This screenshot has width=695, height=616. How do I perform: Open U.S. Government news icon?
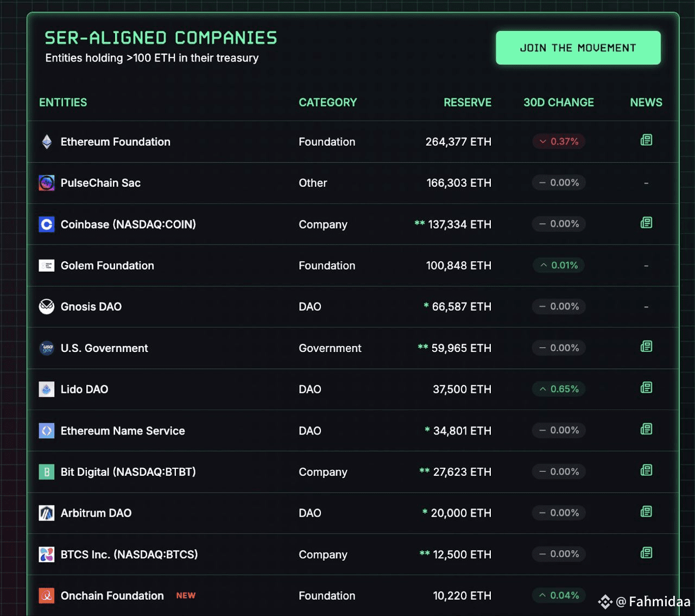pos(646,347)
